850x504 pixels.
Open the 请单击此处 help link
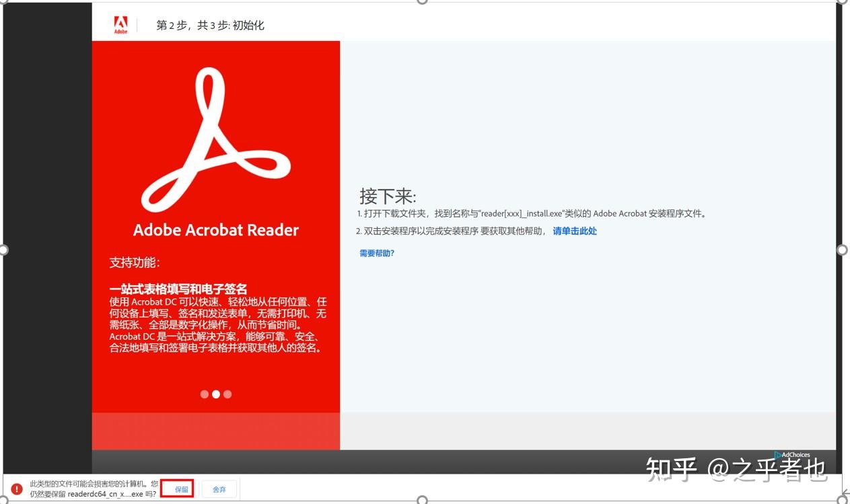click(575, 231)
